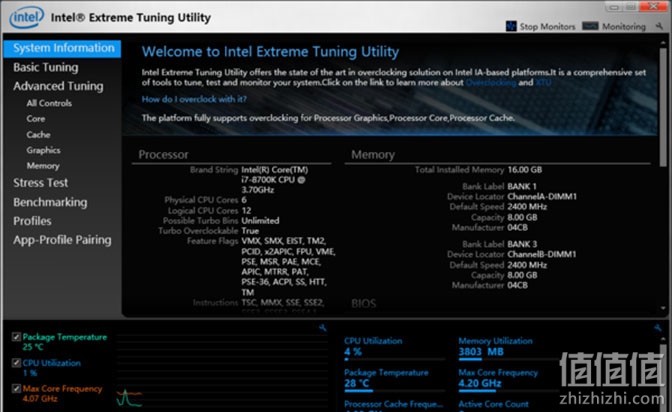Click the Processor section heading
Screen dimensions: 672x412
pos(163,155)
